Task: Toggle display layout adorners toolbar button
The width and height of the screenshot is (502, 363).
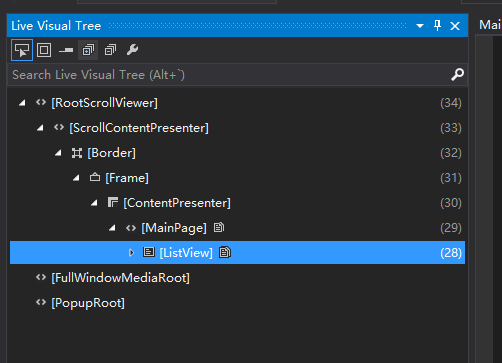Action: pos(44,50)
